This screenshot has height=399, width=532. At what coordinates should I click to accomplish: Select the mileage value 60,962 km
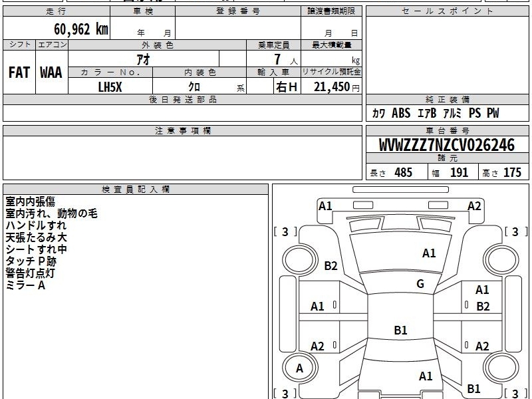tap(80, 29)
